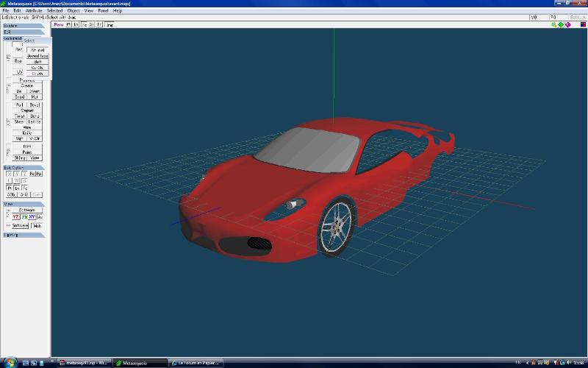
Task: Switch view to YZ plane
Action: [15, 217]
